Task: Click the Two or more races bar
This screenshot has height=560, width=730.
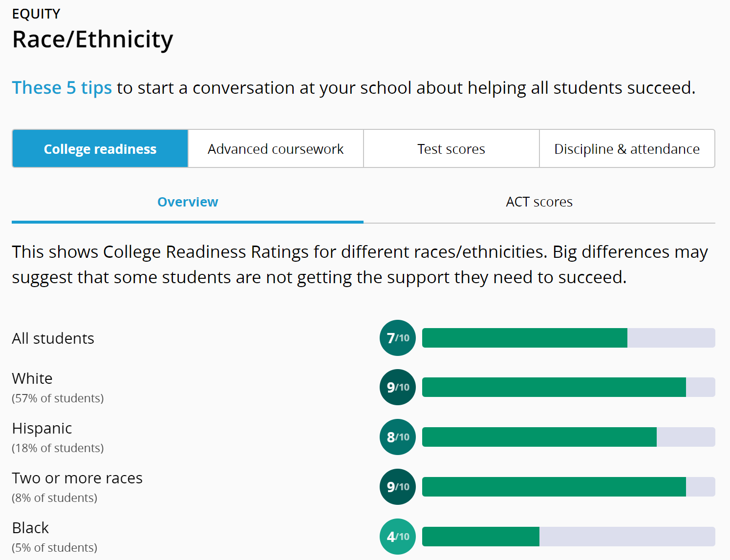Action: 568,487
